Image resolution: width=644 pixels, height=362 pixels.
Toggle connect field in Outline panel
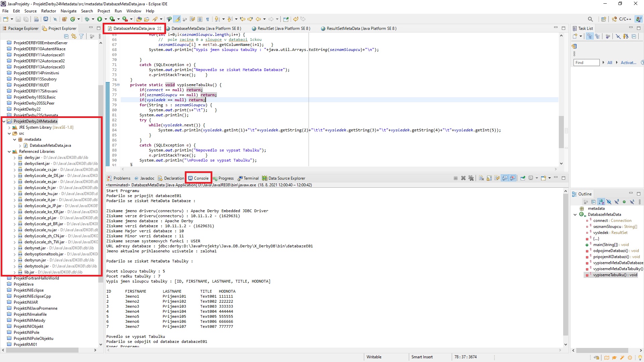[x=582, y=220]
